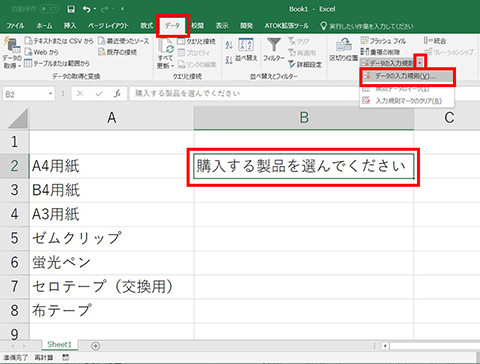This screenshot has height=364, width=480.
Task: Switch to the 校閲 tab
Action: point(197,26)
